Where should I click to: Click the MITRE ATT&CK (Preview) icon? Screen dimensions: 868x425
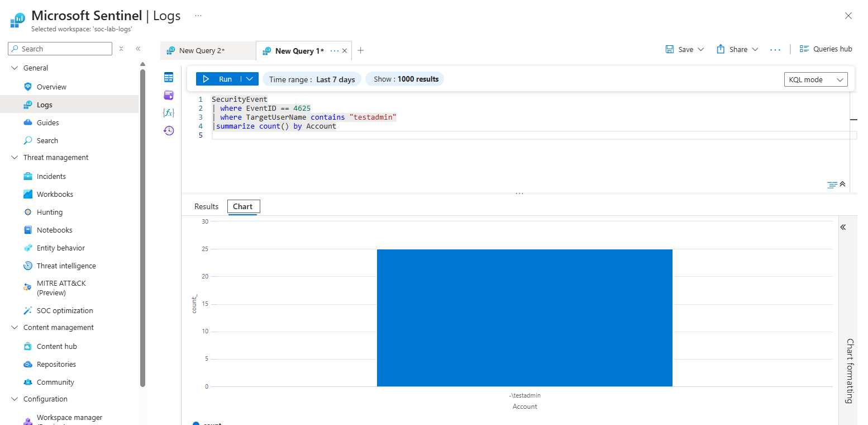click(x=28, y=287)
